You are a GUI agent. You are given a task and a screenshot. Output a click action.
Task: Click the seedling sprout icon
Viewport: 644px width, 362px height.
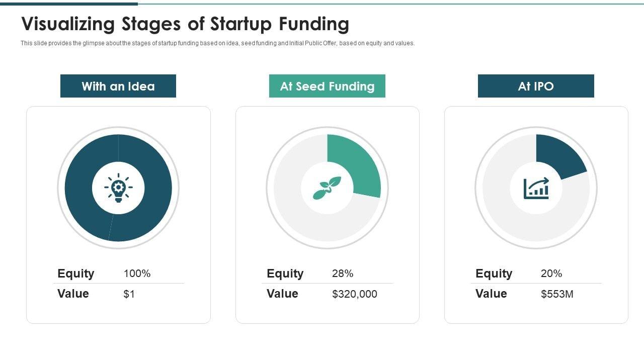[x=327, y=188]
